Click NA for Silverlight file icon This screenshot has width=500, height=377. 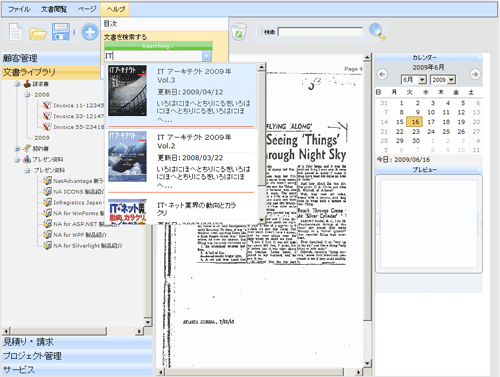click(47, 245)
